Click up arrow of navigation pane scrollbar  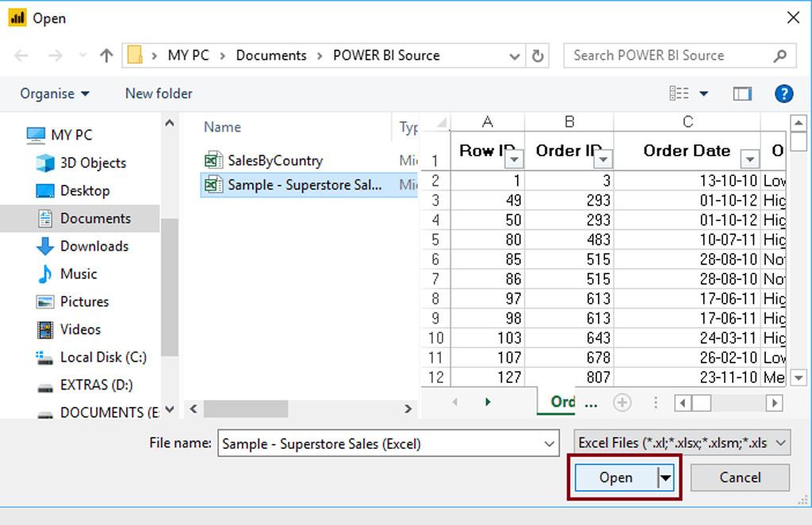pos(170,123)
